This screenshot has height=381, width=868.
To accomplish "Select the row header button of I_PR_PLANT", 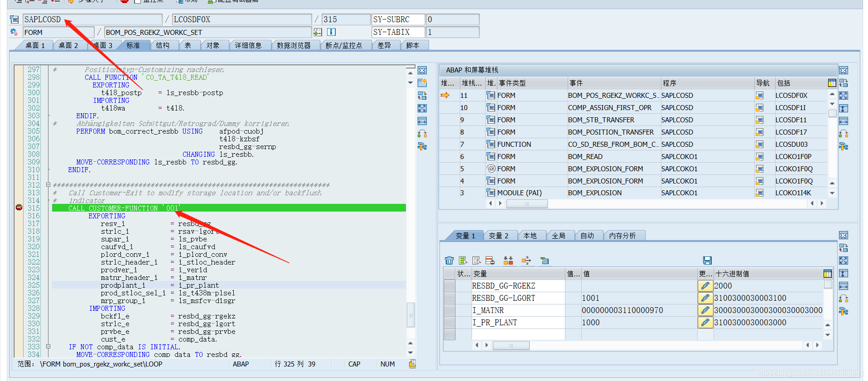I will [x=449, y=323].
